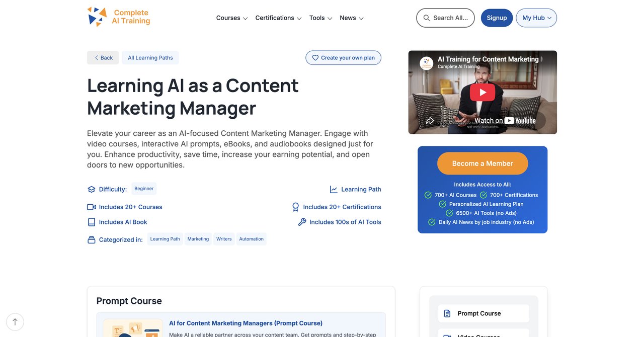Open All Learning Paths link
This screenshot has width=644, height=337.
point(150,58)
